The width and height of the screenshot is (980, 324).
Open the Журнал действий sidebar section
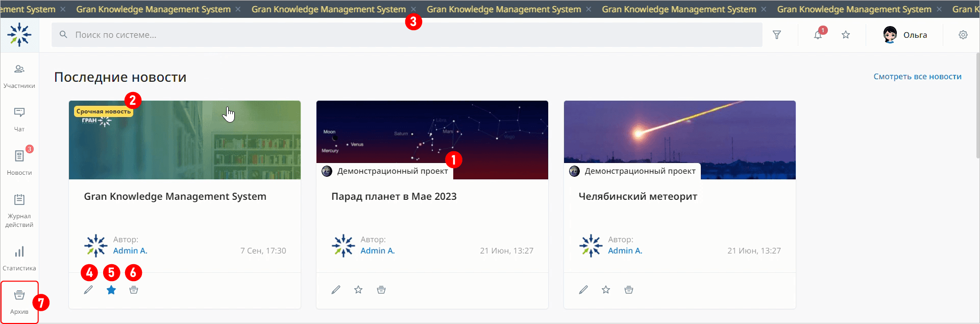(19, 210)
